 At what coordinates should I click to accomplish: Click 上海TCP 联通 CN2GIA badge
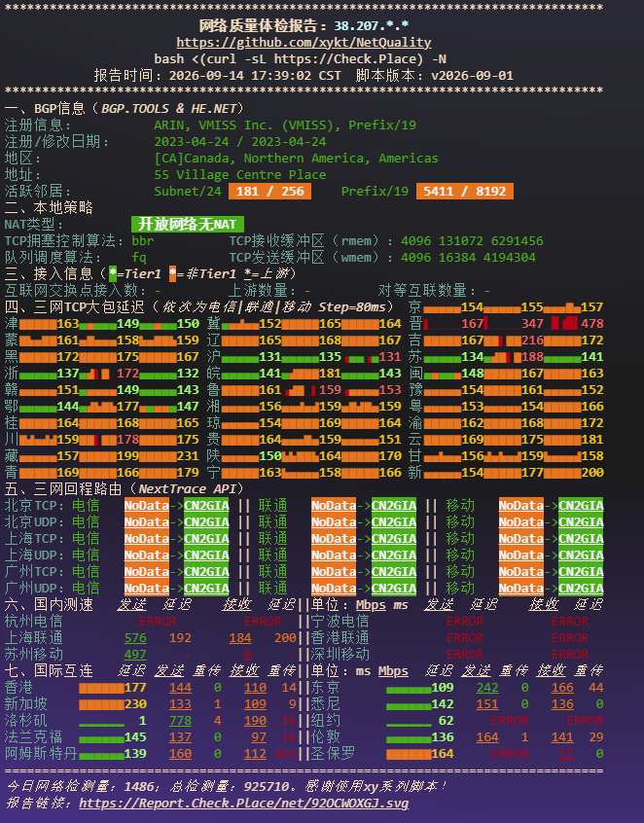point(394,539)
